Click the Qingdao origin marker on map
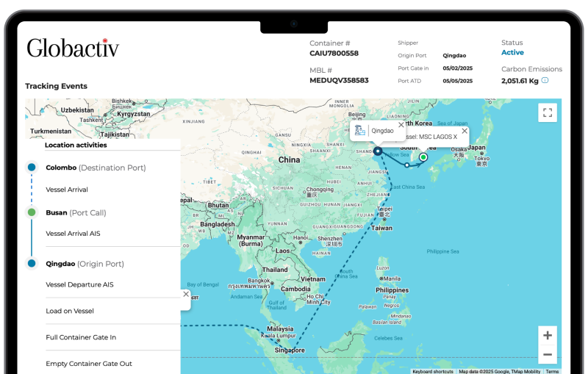The image size is (588, 374). coord(378,151)
